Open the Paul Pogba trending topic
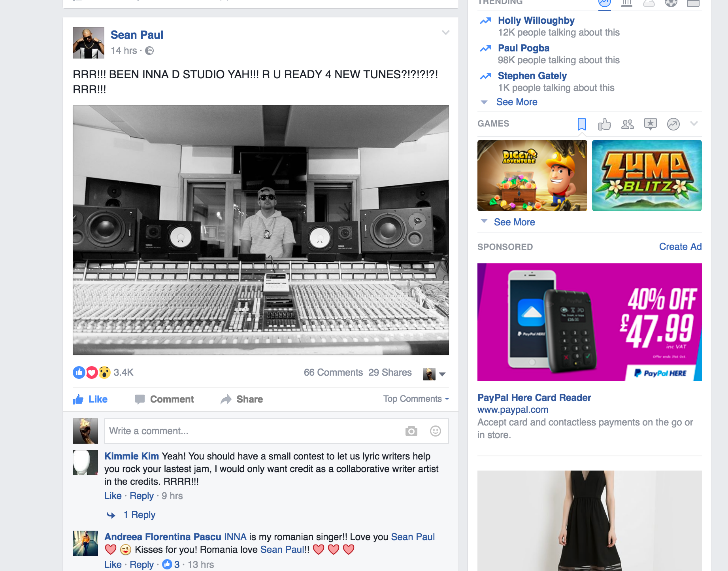Image resolution: width=728 pixels, height=571 pixels. (523, 48)
